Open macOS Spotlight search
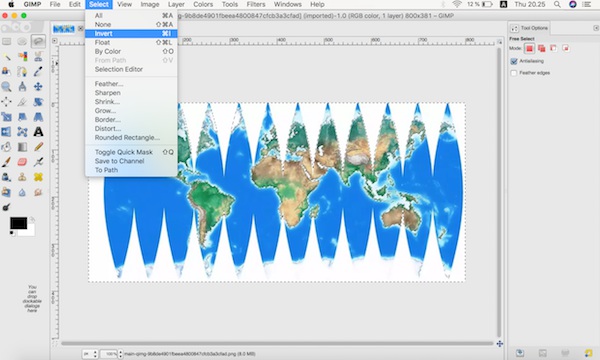This screenshot has height=360, width=600. coord(557,5)
